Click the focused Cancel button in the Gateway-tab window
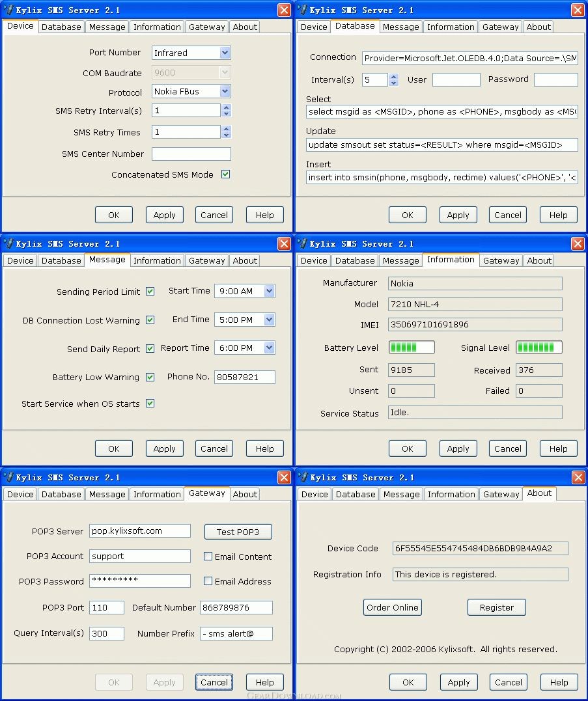Screen dimensions: 588x701 214,683
